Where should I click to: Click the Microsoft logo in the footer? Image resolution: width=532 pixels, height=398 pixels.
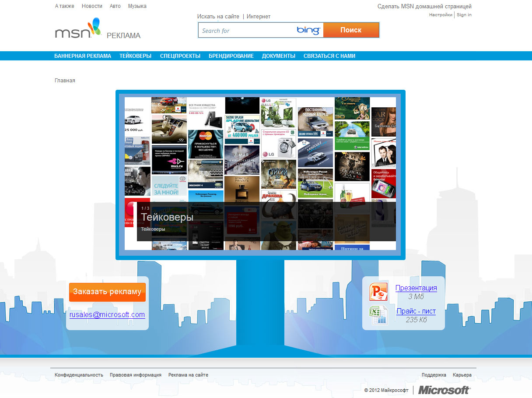click(444, 390)
